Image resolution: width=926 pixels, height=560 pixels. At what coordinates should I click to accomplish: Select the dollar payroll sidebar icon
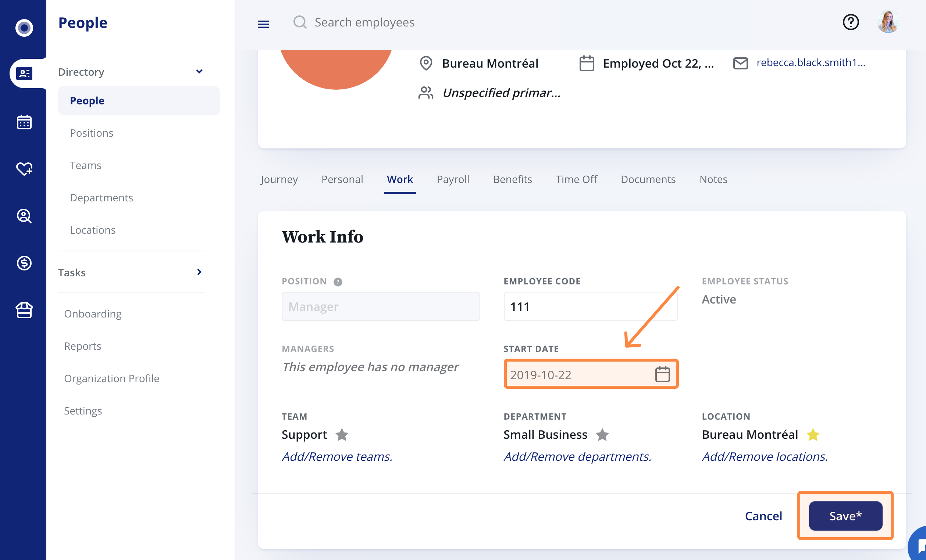(x=24, y=263)
